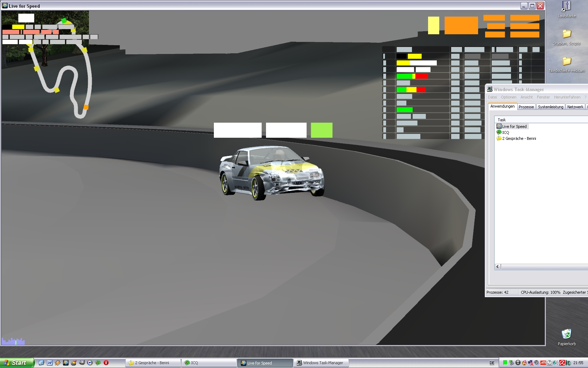Launch Opera browser from quick launch

click(106, 363)
